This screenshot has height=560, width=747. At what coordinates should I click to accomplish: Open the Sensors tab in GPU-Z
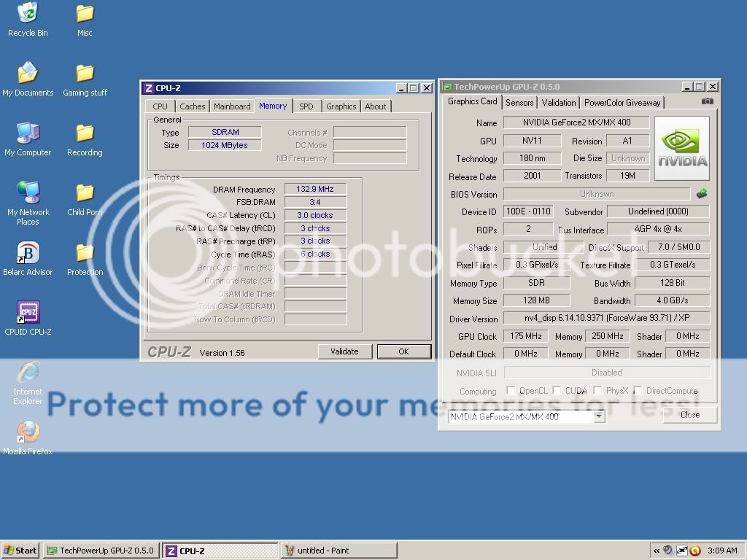pyautogui.click(x=519, y=103)
